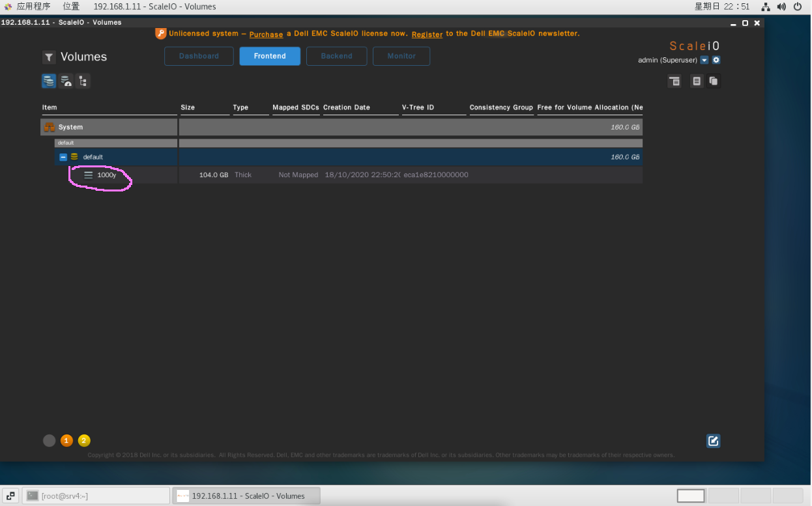Collapse the default storage pool row

(63, 157)
